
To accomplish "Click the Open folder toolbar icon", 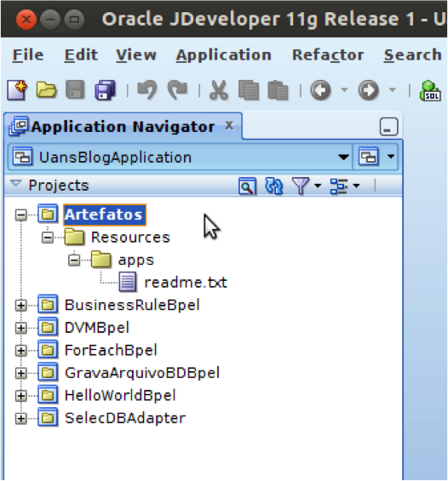I will pos(46,90).
